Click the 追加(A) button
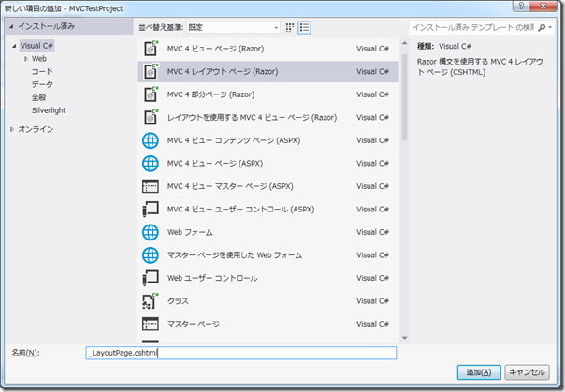The image size is (565, 392). click(479, 372)
